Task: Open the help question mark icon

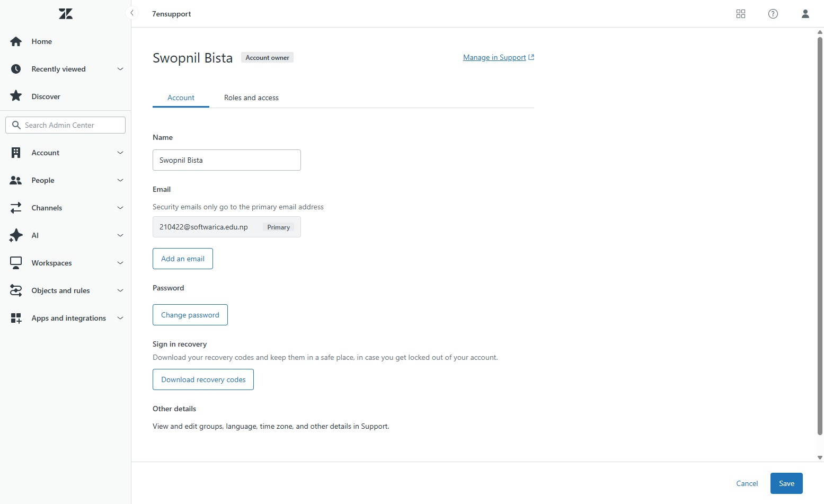Action: (773, 14)
